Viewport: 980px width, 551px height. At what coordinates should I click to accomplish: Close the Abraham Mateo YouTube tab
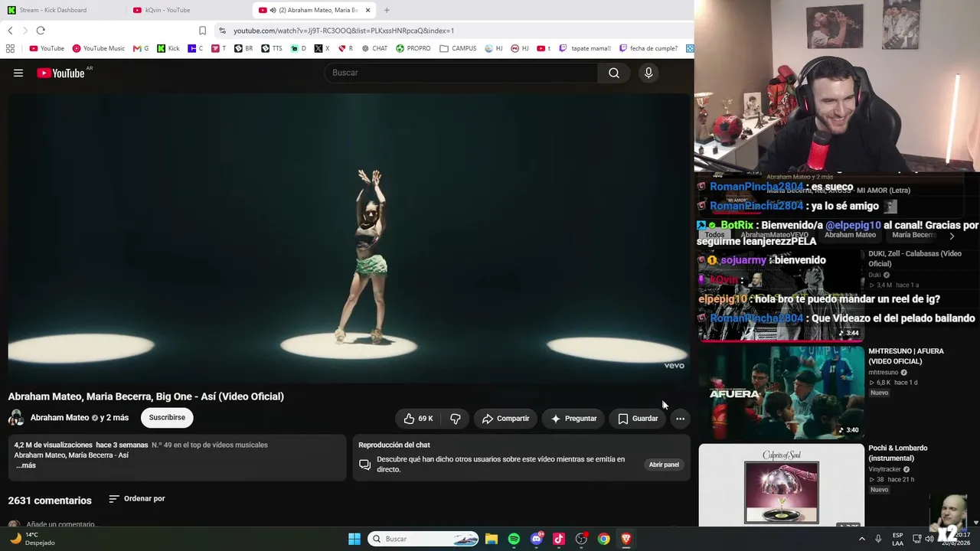367,10
